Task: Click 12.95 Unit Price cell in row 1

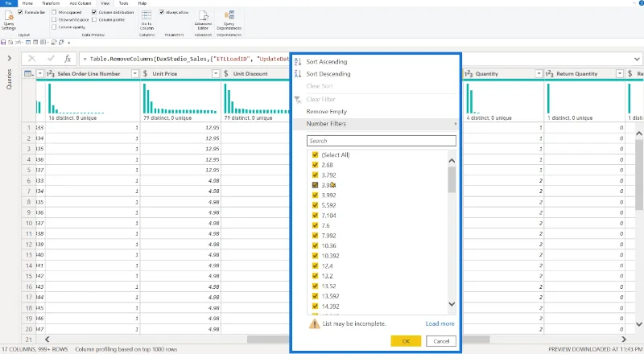Action: (180, 128)
